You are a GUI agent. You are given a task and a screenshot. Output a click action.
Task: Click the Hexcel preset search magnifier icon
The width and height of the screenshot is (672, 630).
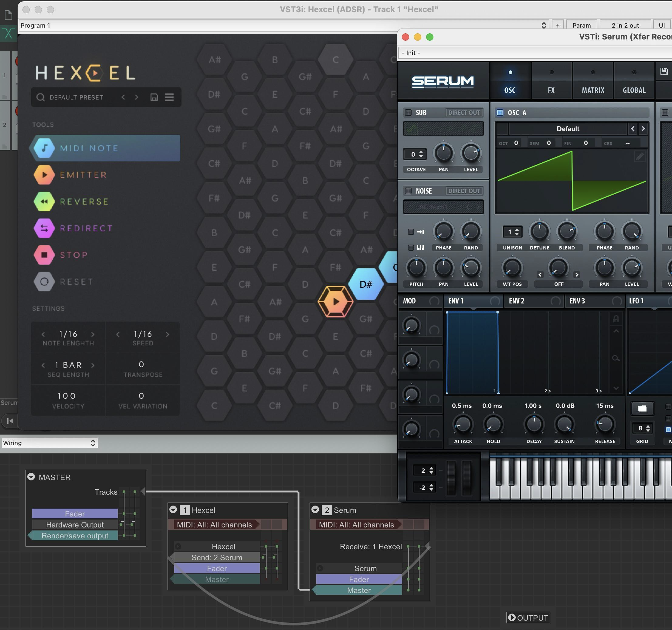pos(41,97)
